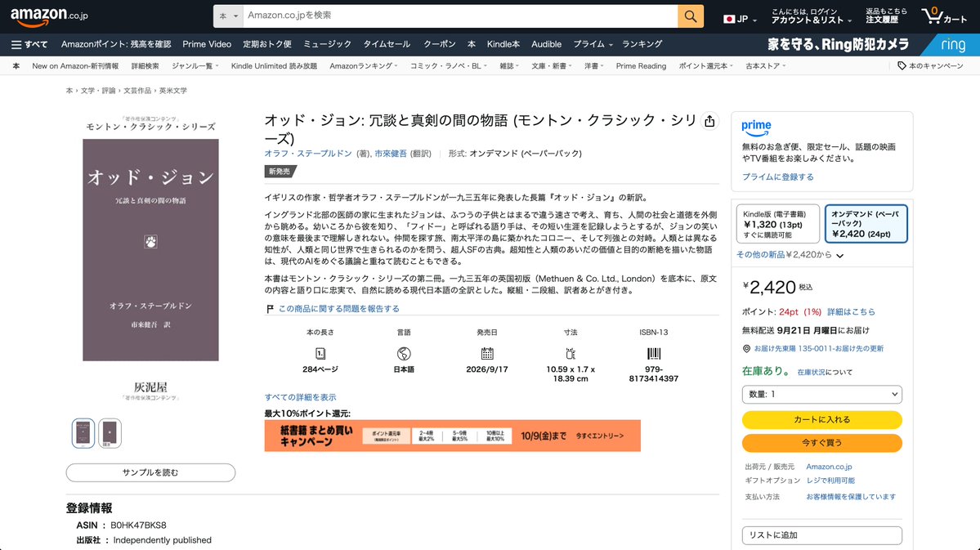Click Amazon.co.jp seller link

point(829,467)
